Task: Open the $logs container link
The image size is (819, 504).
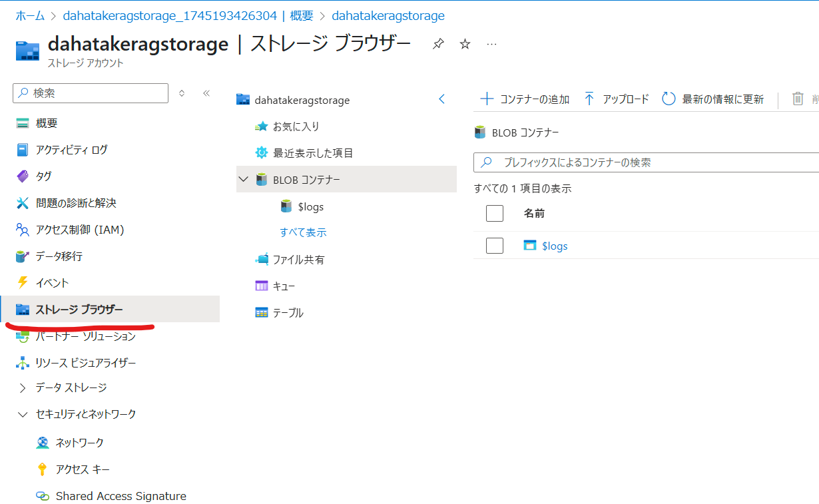Action: pyautogui.click(x=554, y=246)
